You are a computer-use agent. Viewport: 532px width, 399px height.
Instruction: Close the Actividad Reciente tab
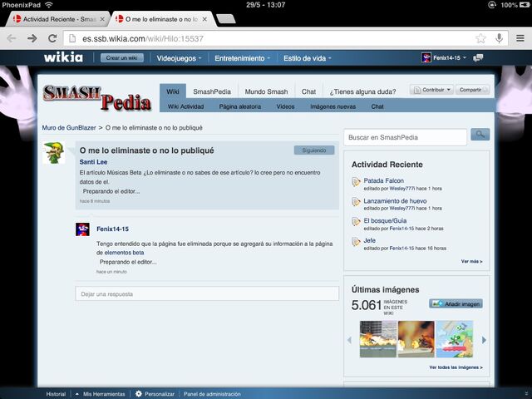pos(102,19)
